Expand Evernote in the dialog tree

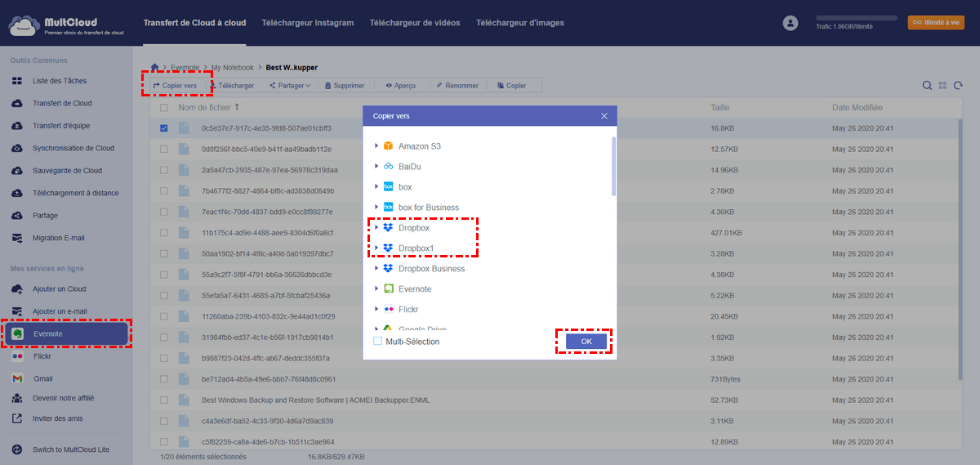pyautogui.click(x=376, y=289)
